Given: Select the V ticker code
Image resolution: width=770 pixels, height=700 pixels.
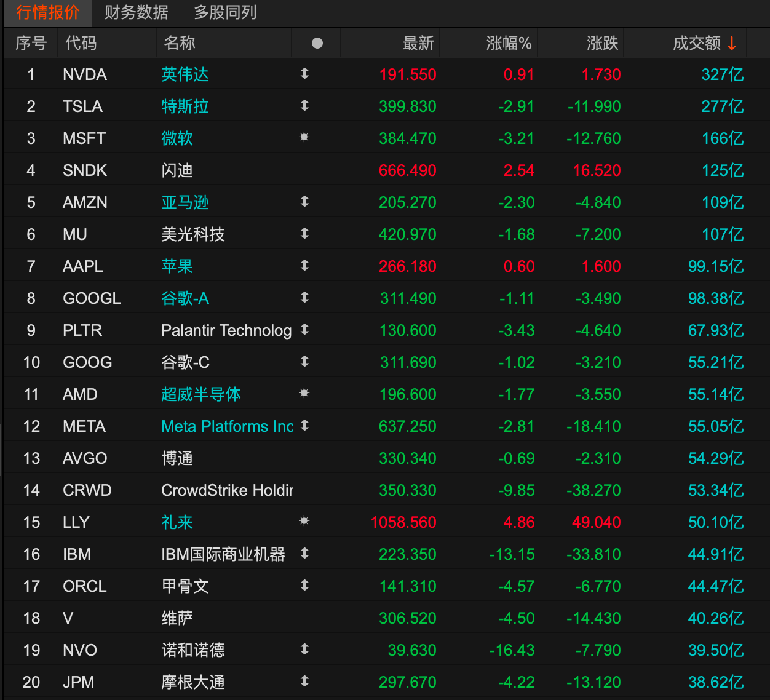Looking at the screenshot, I should [x=68, y=618].
